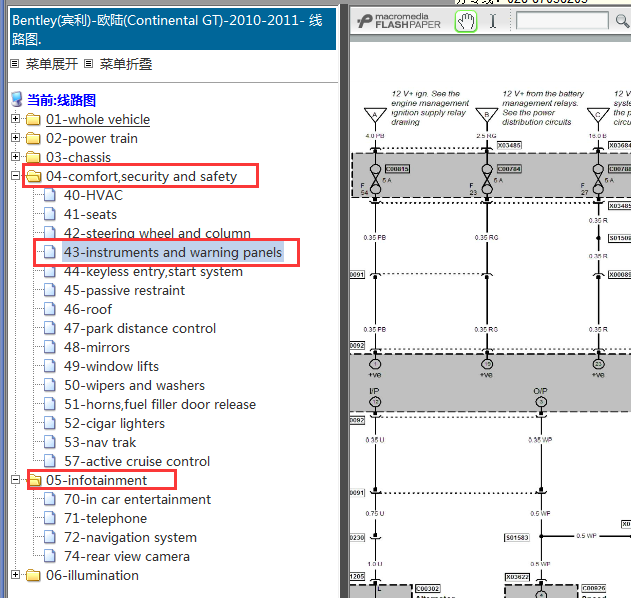Viewport: 631px width, 598px height.
Task: Open 41-seats wiring diagram
Action: pos(91,214)
